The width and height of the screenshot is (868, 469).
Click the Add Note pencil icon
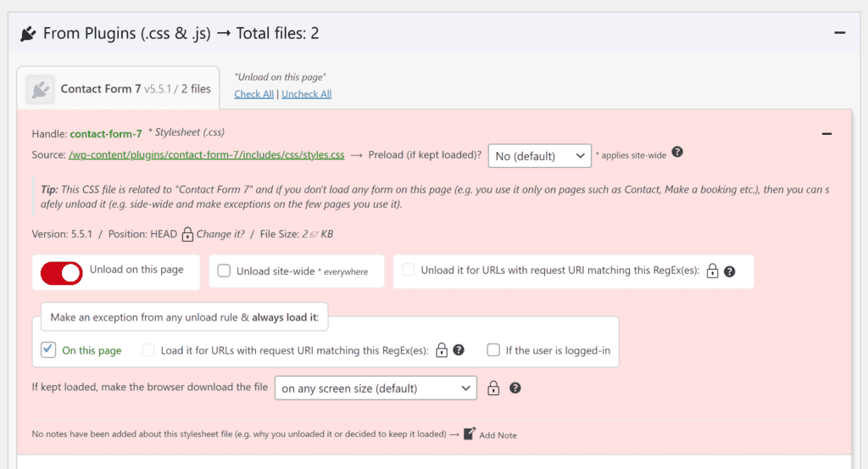pos(469,433)
